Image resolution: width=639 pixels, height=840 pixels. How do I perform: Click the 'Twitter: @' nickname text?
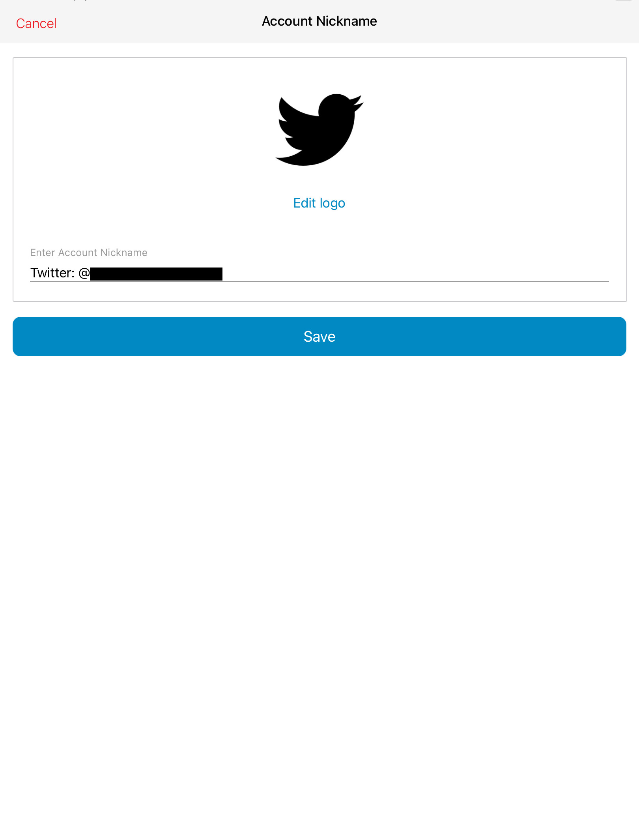(x=60, y=273)
